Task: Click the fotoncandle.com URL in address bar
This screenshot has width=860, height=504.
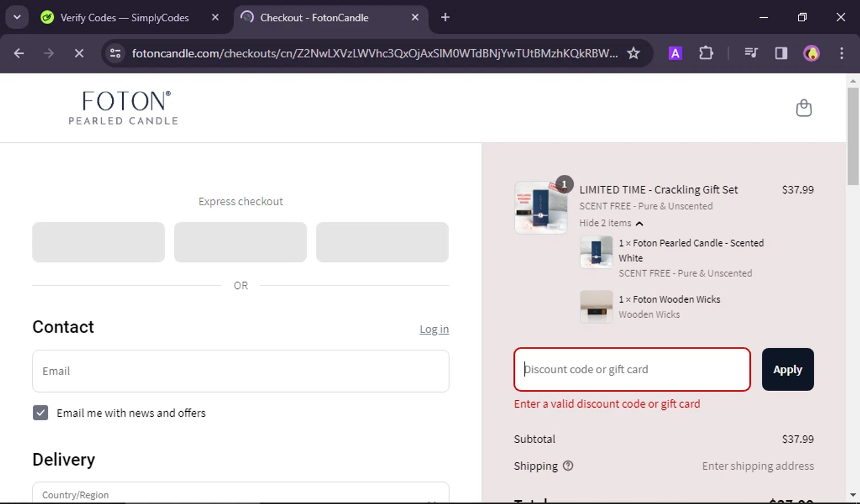Action: coord(374,53)
